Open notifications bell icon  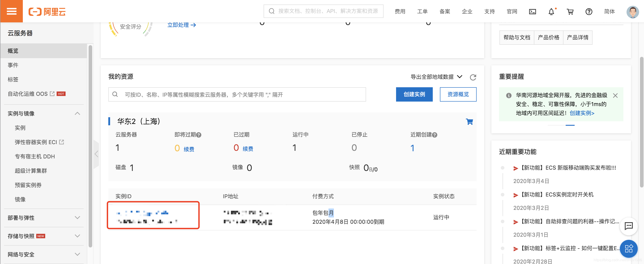pyautogui.click(x=551, y=11)
